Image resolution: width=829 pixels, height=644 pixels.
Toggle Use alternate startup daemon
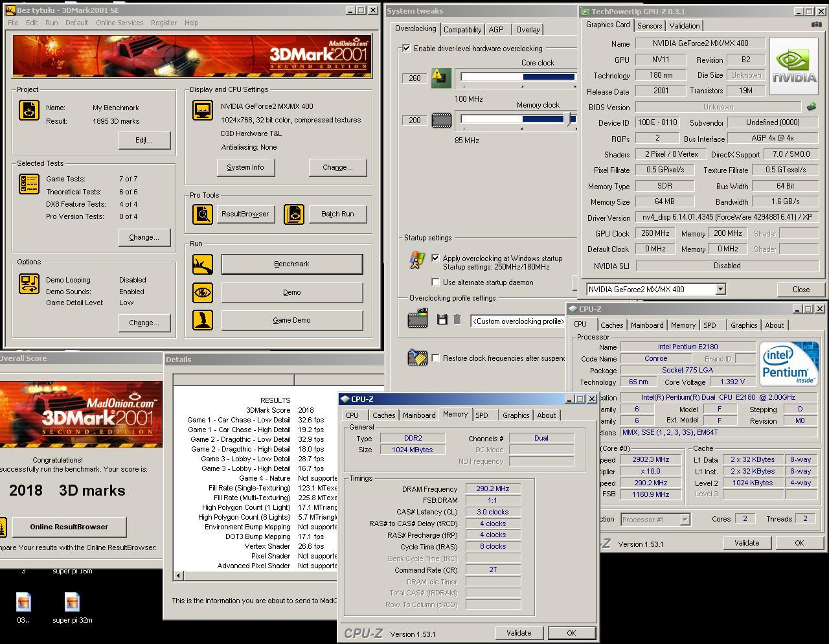[435, 282]
